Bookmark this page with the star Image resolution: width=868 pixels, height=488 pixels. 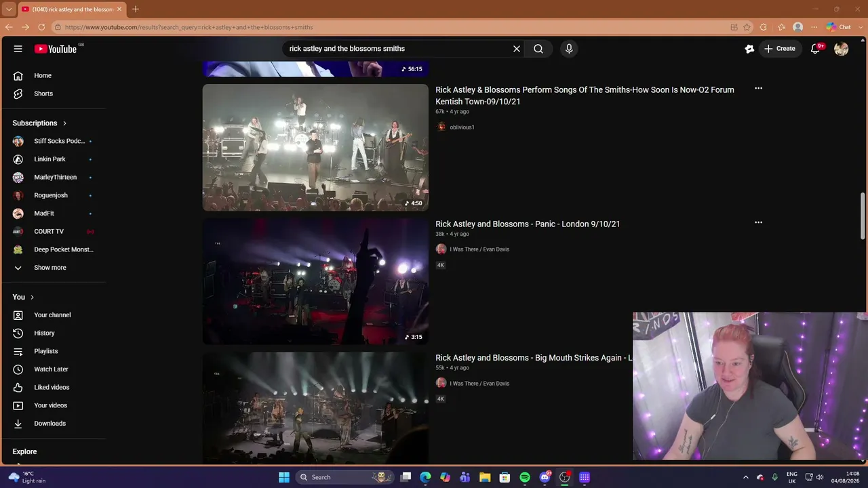pos(747,27)
